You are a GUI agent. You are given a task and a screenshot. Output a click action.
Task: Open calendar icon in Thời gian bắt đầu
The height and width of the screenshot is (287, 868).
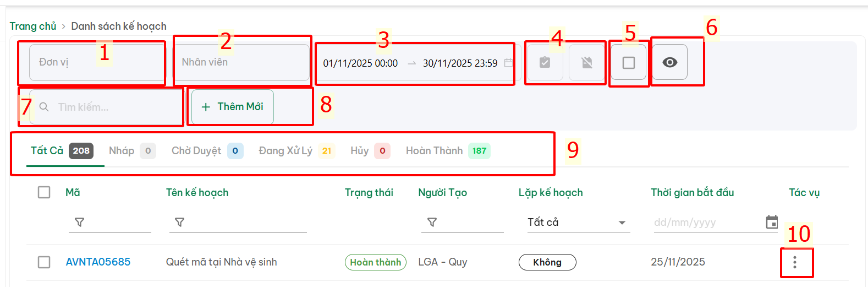pyautogui.click(x=772, y=222)
